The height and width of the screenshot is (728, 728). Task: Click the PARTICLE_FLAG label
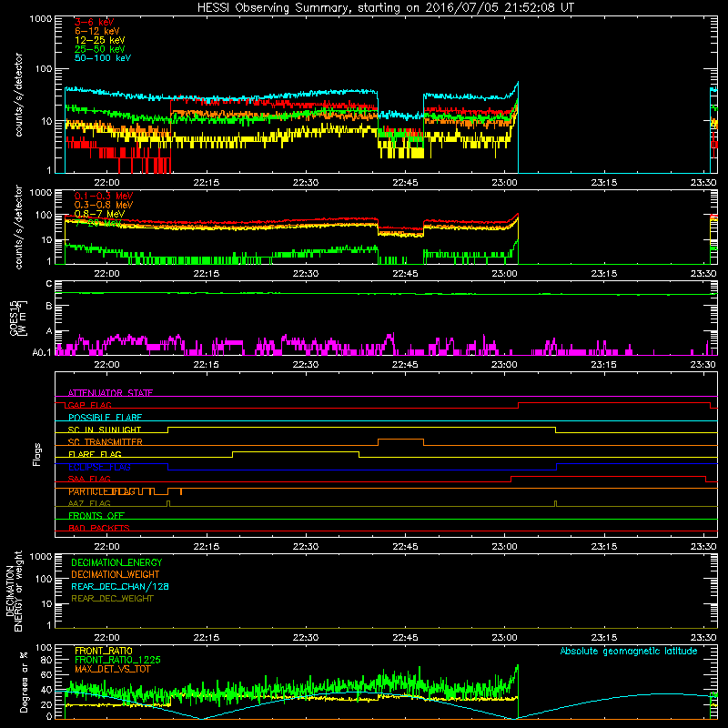tap(102, 491)
